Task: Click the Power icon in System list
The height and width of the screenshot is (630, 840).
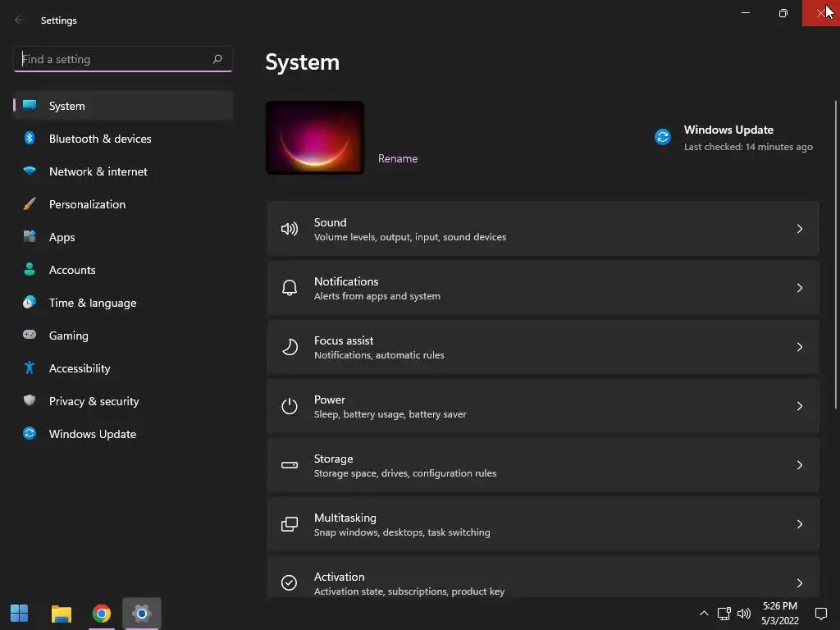Action: pyautogui.click(x=290, y=406)
